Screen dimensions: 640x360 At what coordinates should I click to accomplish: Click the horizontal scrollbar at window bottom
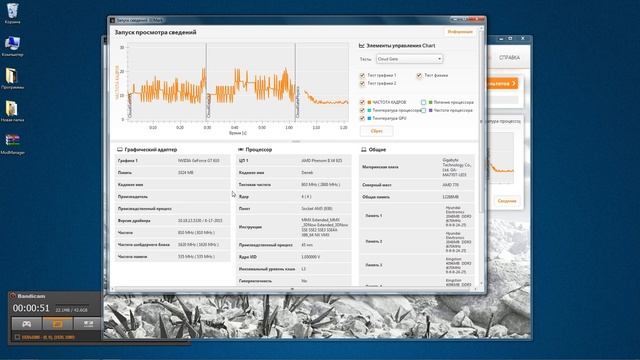294,289
